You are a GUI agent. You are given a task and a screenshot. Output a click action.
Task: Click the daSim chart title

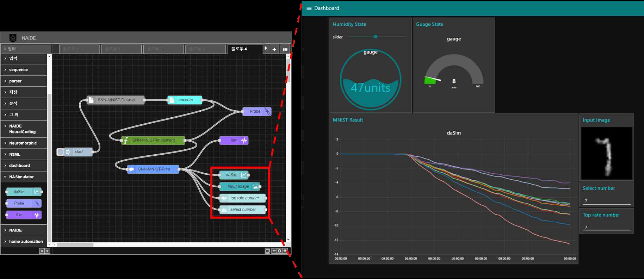[454, 133]
